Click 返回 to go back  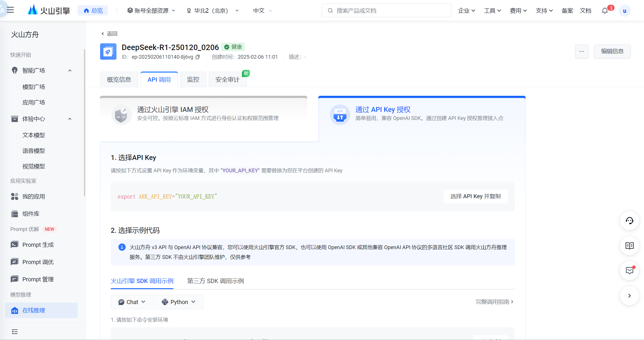click(x=109, y=34)
